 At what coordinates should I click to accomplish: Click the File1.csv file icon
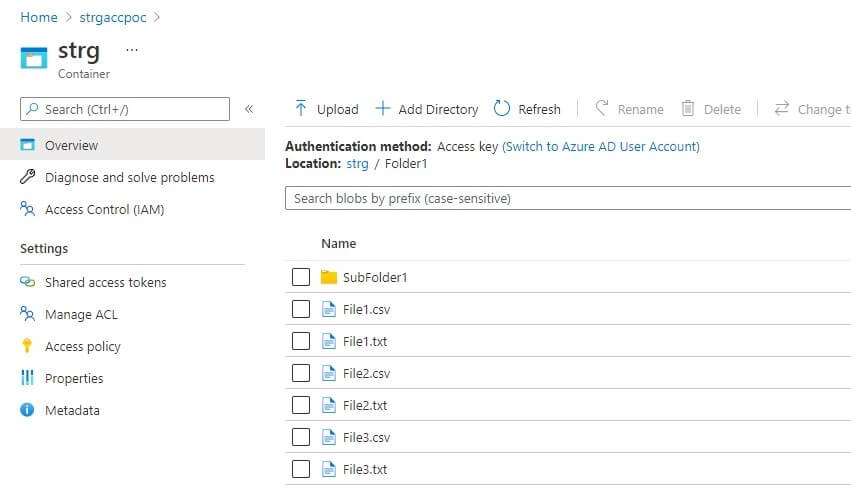329,309
